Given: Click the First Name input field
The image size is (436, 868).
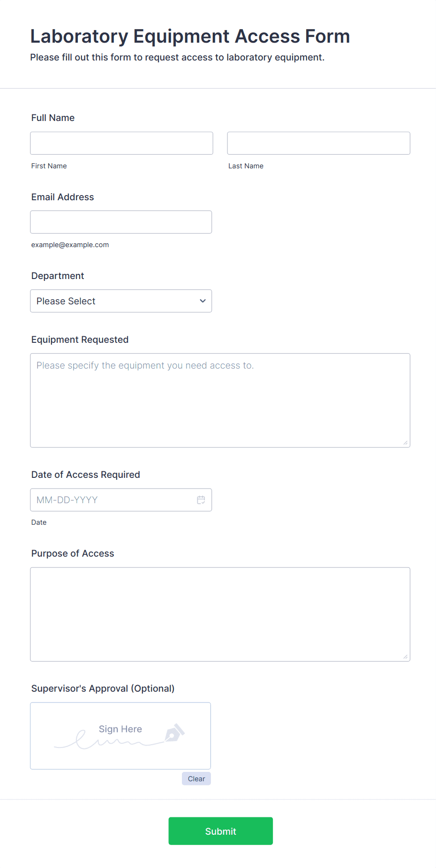Looking at the screenshot, I should 121,143.
